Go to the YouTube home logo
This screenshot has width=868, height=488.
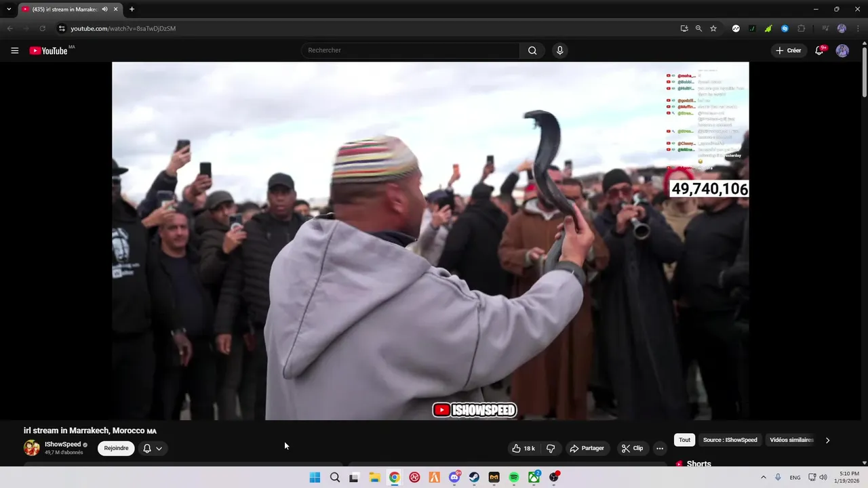[49, 51]
